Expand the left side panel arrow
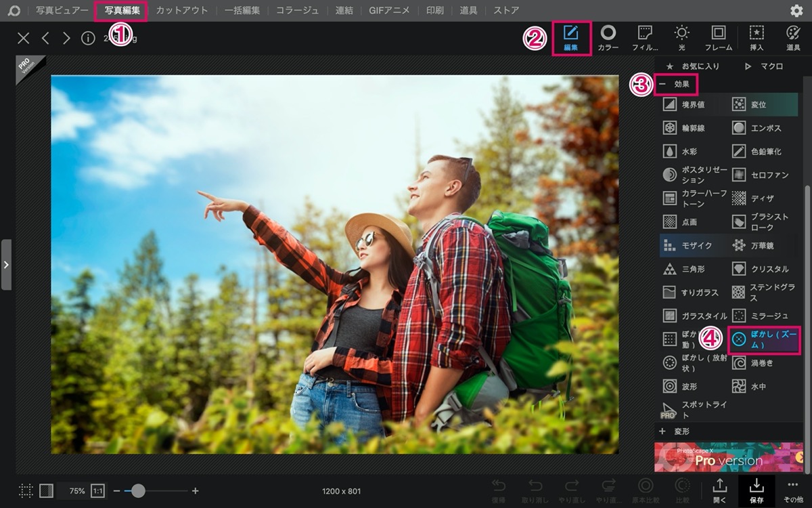 coord(6,265)
